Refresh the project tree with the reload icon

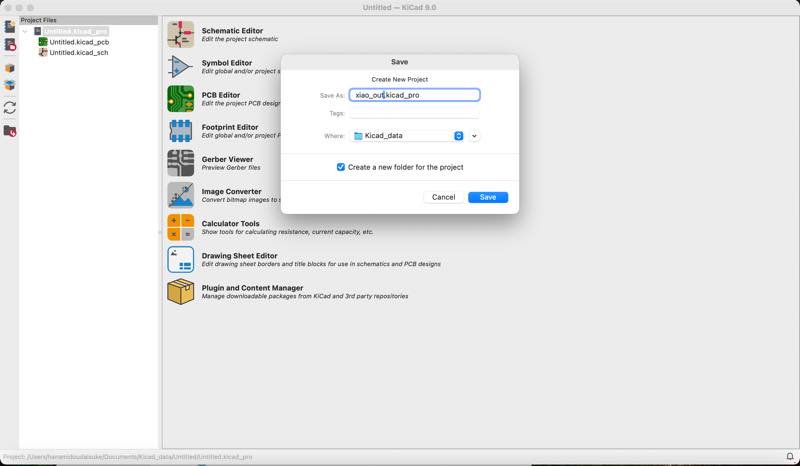tap(10, 108)
